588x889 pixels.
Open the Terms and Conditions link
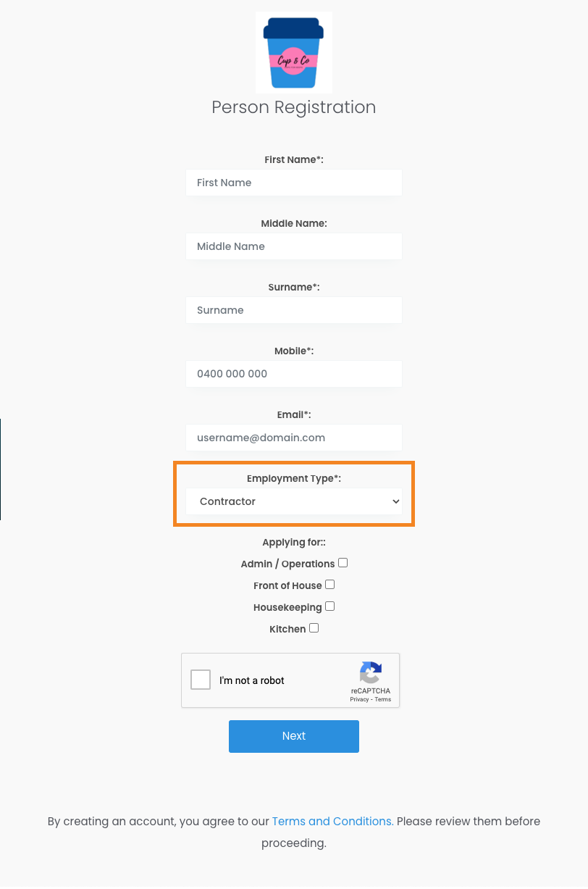(x=332, y=821)
